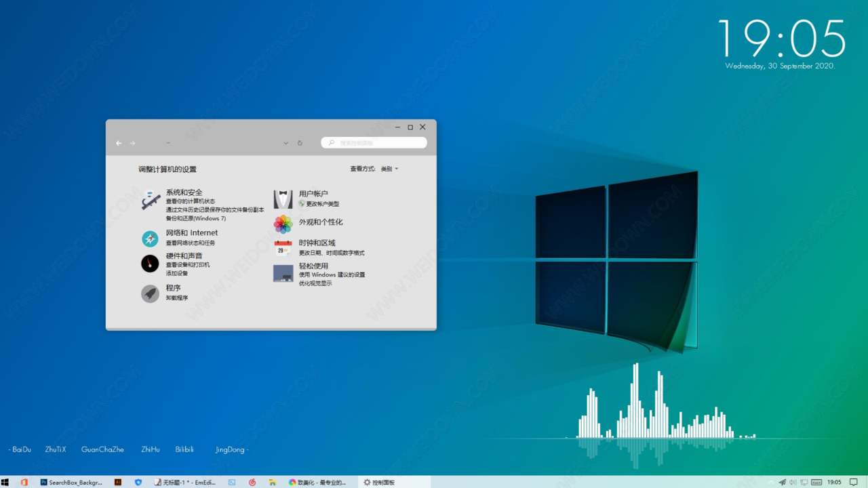This screenshot has height=488, width=868.
Task: Open the Windows Start menu
Action: (5, 482)
